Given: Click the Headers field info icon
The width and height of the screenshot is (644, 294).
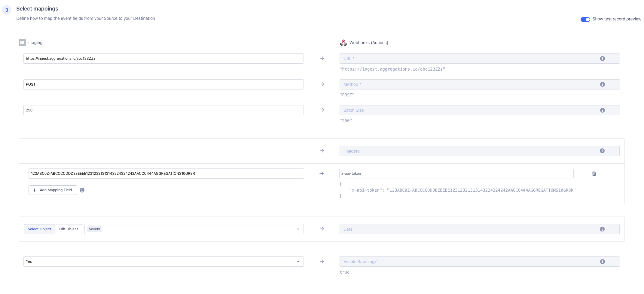Looking at the screenshot, I should pos(602,151).
